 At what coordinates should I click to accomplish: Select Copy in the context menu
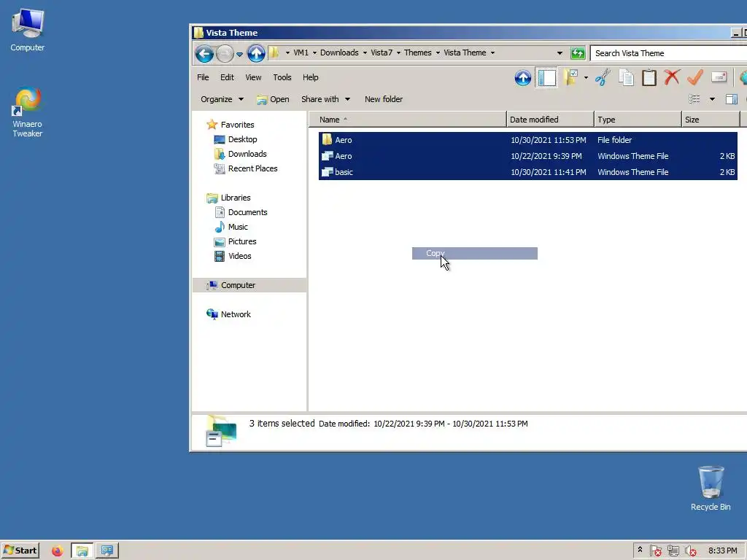click(474, 253)
